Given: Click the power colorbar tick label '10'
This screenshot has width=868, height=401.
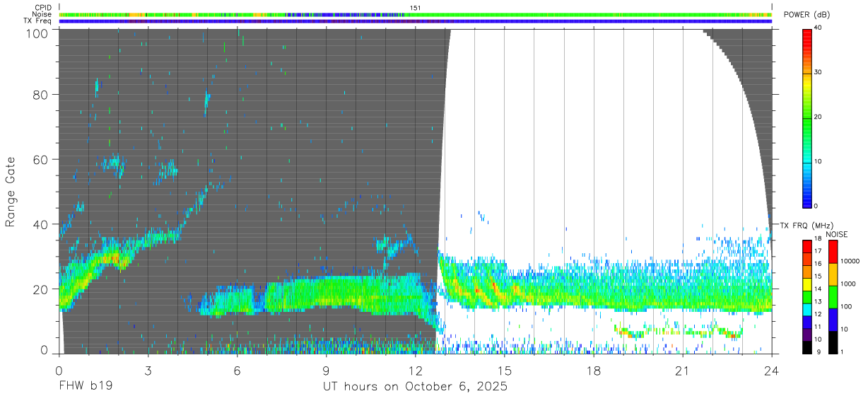Looking at the screenshot, I should (x=819, y=161).
